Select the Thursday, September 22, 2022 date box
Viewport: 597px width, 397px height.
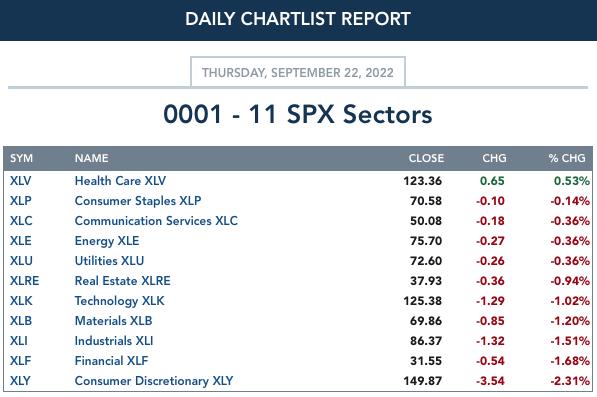(298, 72)
